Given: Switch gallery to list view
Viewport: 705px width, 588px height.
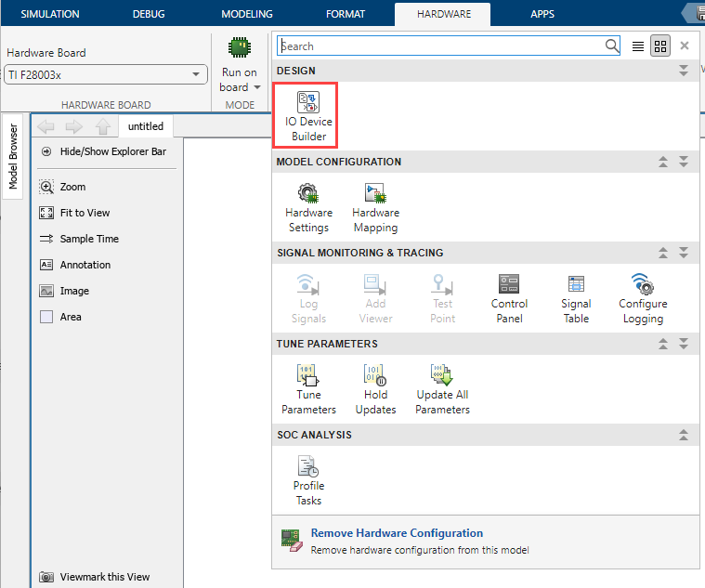Looking at the screenshot, I should [638, 46].
